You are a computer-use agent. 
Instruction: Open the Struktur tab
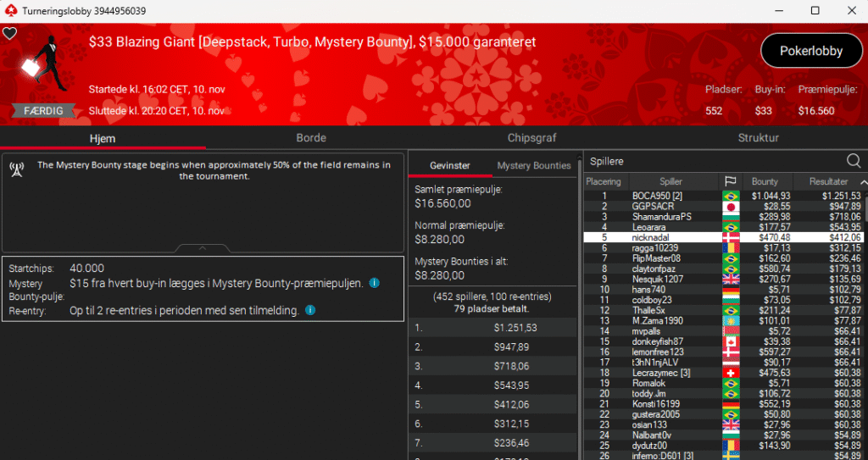[758, 137]
